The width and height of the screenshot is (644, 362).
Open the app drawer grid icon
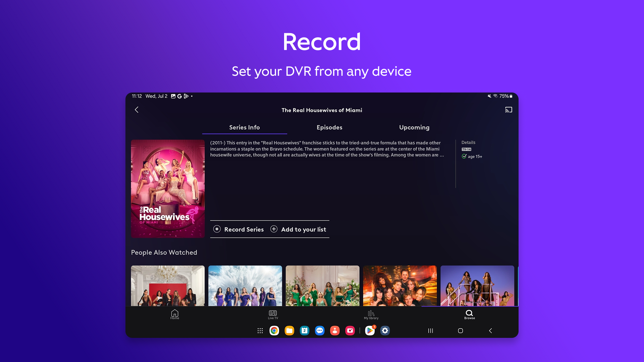click(x=260, y=330)
